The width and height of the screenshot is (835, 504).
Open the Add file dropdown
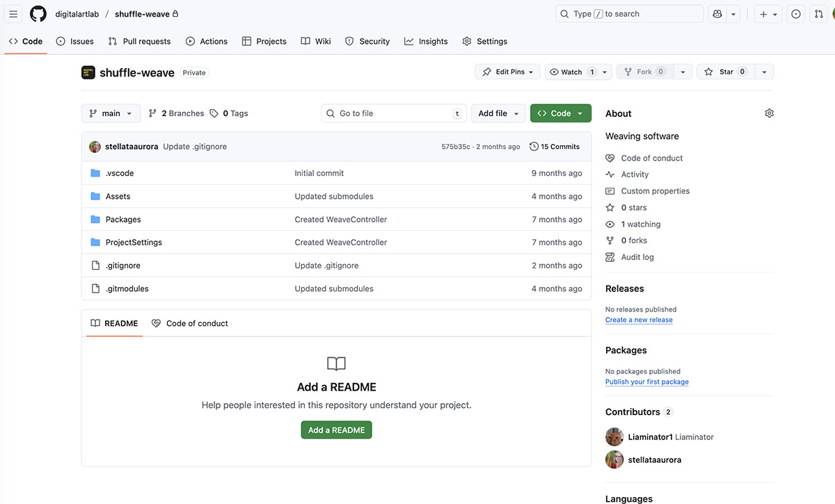coord(498,113)
